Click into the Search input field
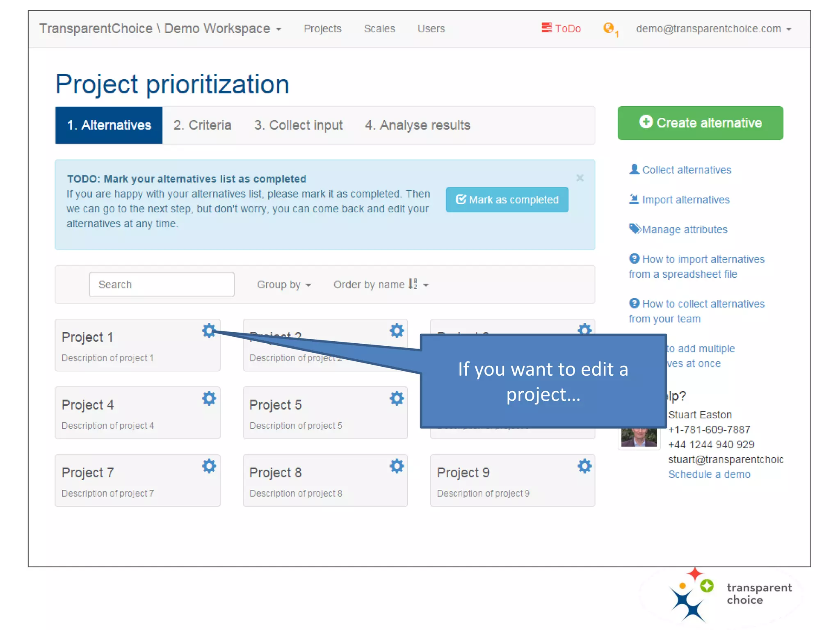 click(x=162, y=284)
